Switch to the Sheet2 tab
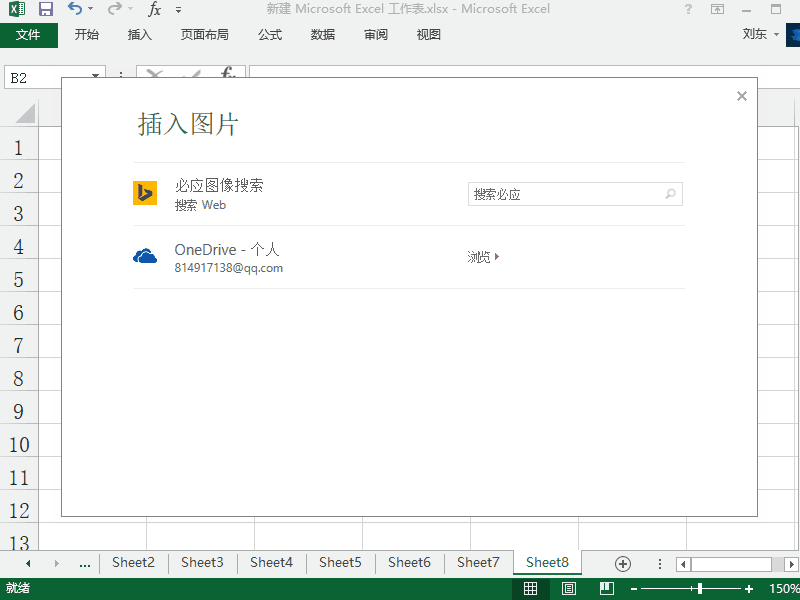The image size is (800, 600). tap(133, 562)
